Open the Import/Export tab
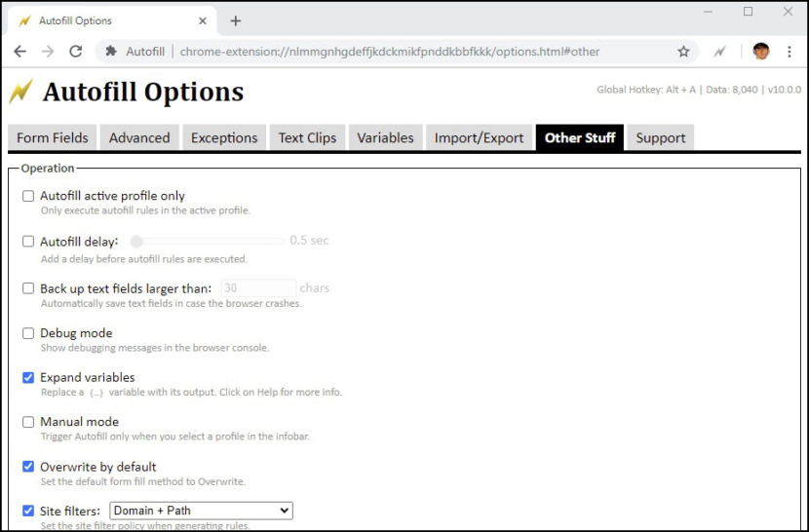 coord(479,137)
